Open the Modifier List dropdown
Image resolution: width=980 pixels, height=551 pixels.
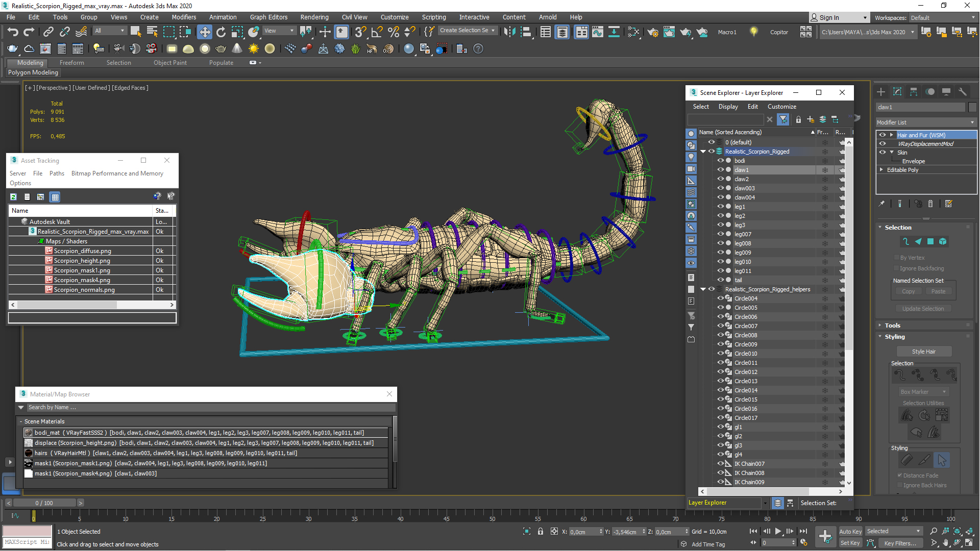tap(926, 122)
